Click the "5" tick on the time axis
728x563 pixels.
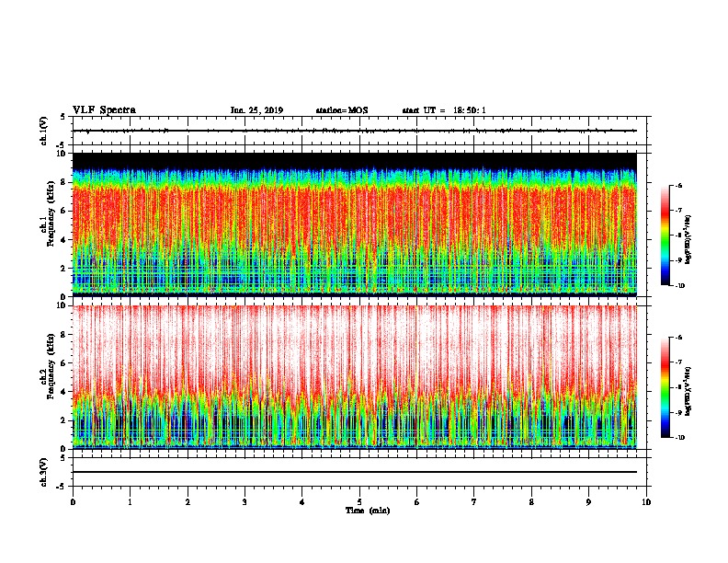click(x=359, y=502)
